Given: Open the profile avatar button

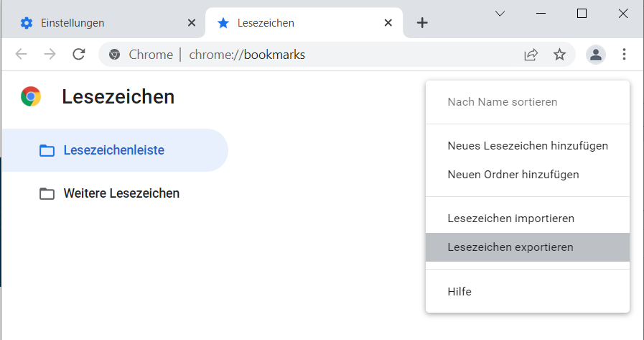Looking at the screenshot, I should pyautogui.click(x=596, y=55).
